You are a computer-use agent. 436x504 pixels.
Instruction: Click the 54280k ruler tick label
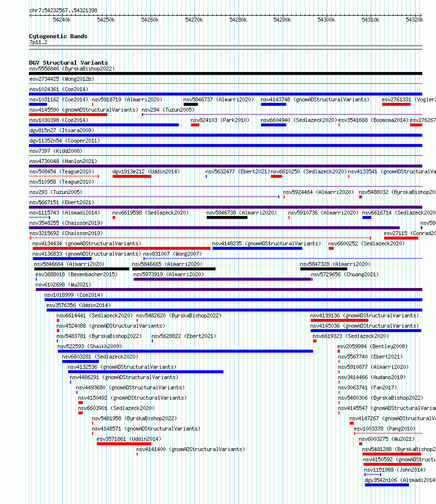[238, 20]
